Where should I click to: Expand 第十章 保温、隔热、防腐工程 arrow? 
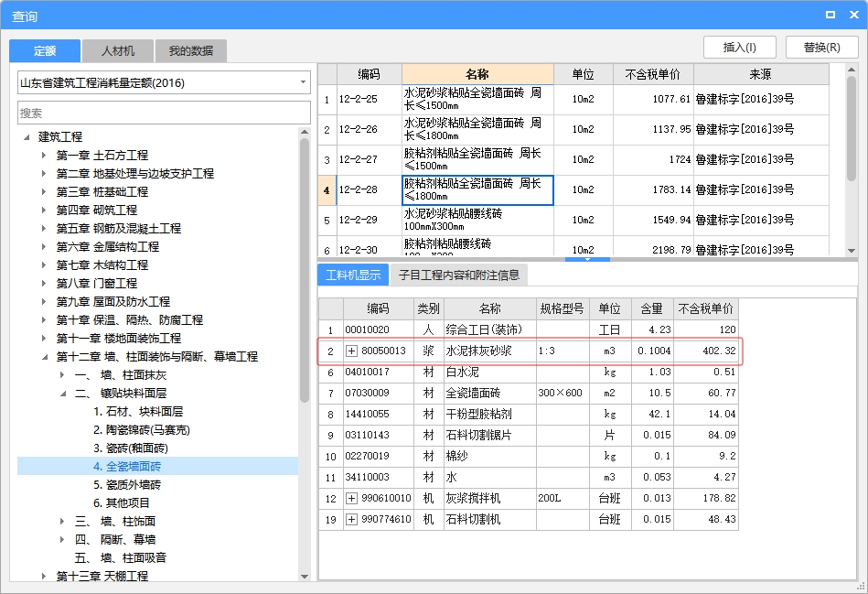click(x=44, y=319)
